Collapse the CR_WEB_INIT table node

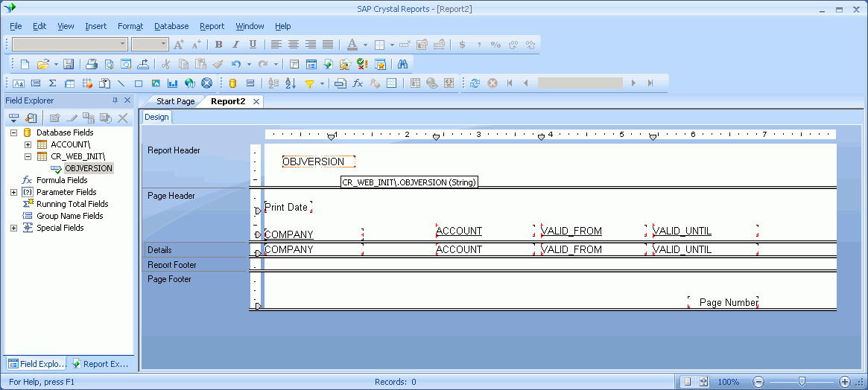(28, 156)
